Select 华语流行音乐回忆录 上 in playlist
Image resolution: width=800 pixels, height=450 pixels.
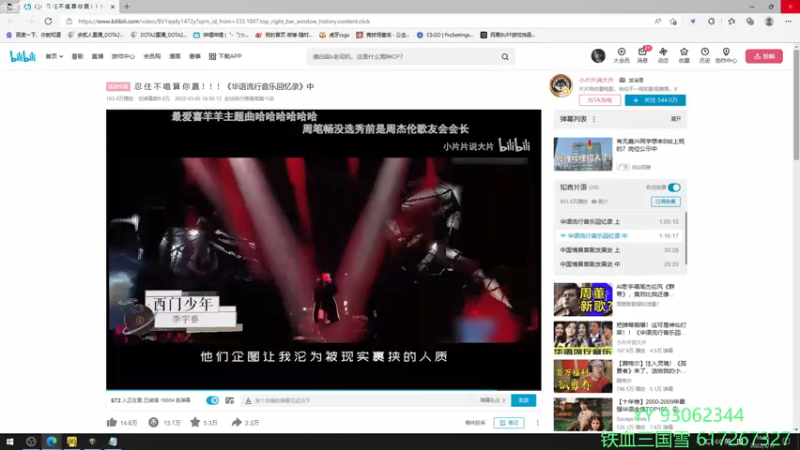[619, 221]
